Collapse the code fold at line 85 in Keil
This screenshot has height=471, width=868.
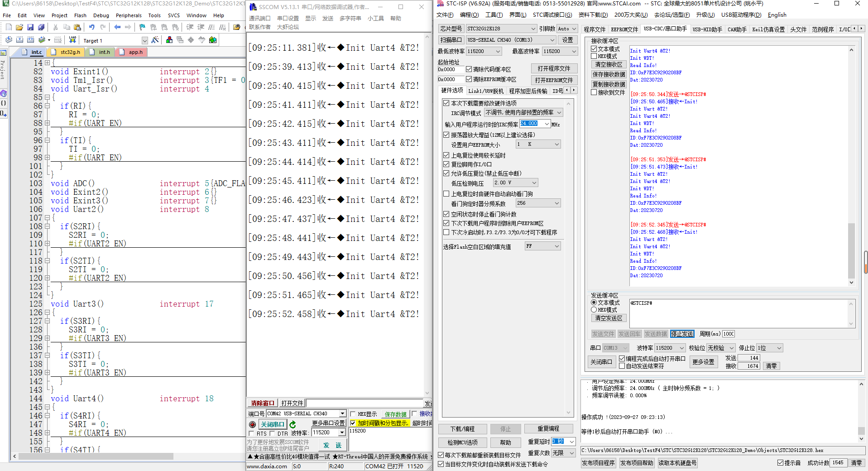pyautogui.click(x=47, y=97)
